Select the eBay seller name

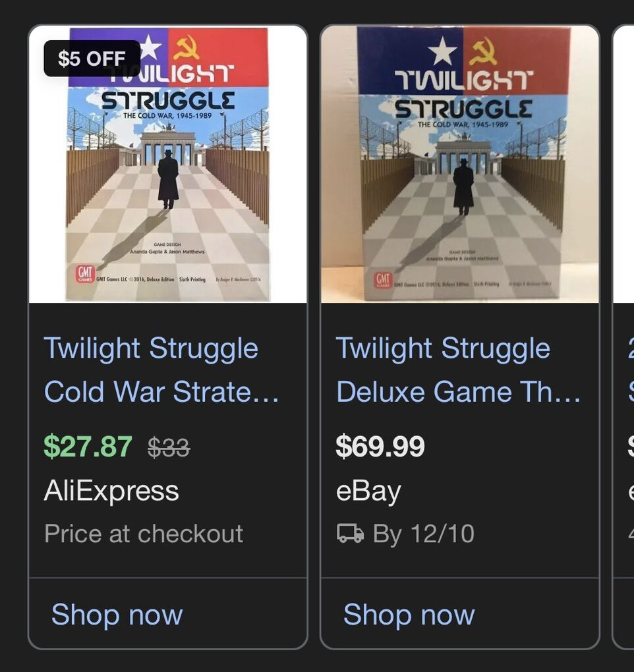[368, 491]
